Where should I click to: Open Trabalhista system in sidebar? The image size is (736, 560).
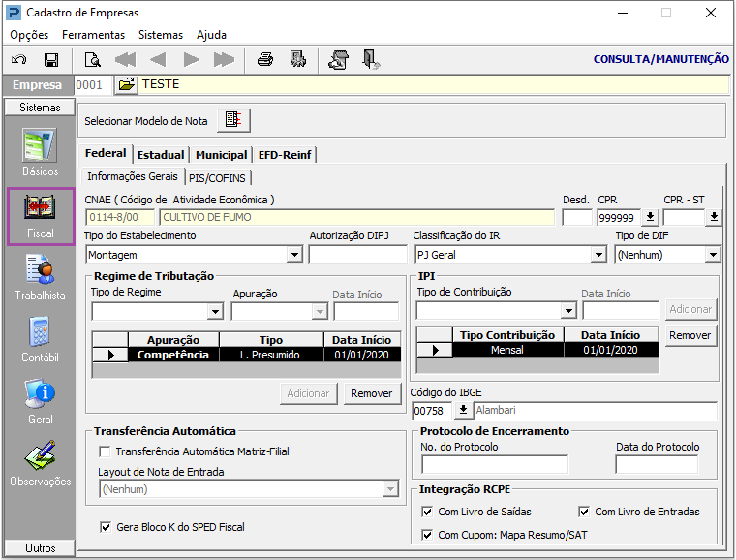40,277
